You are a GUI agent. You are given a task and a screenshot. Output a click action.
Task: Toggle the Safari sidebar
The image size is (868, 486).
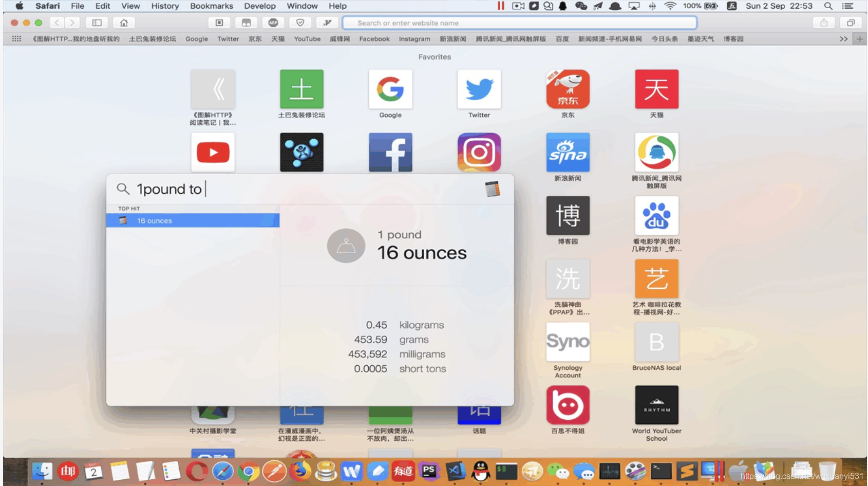[97, 23]
